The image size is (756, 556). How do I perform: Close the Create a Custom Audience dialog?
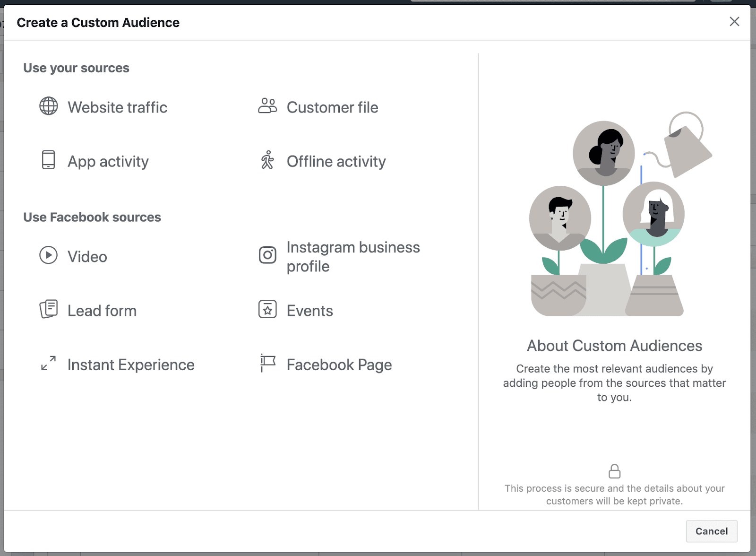pyautogui.click(x=734, y=21)
